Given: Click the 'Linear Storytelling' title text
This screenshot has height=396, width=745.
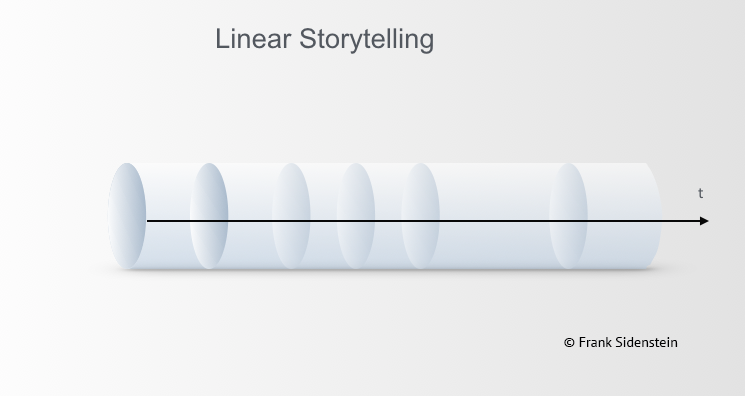Looking at the screenshot, I should point(325,39).
